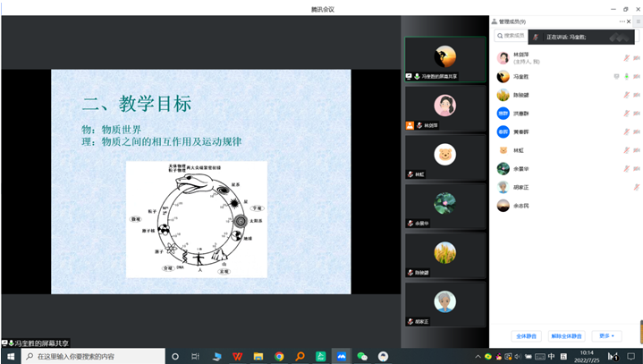The height and width of the screenshot is (364, 643).
Task: Click the 解除全体静音 button
Action: click(565, 335)
